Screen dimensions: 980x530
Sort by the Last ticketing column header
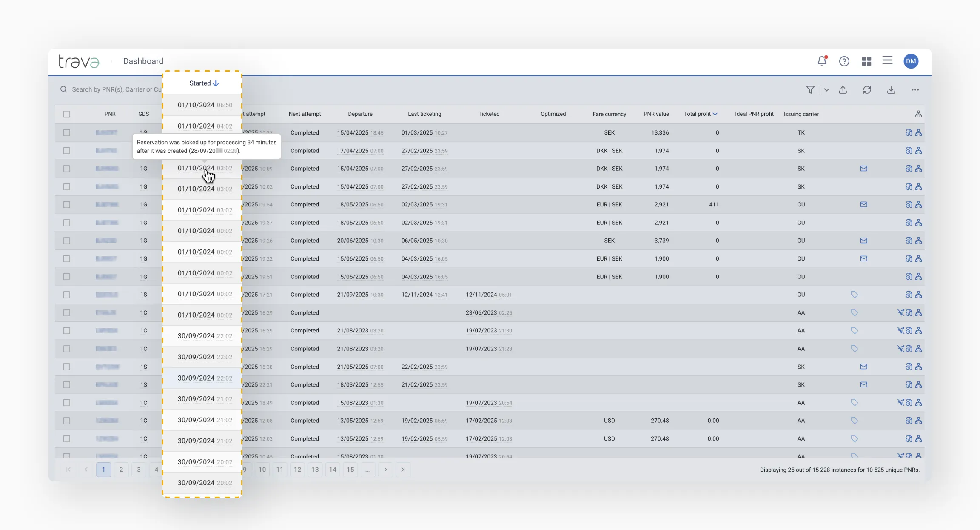click(424, 114)
